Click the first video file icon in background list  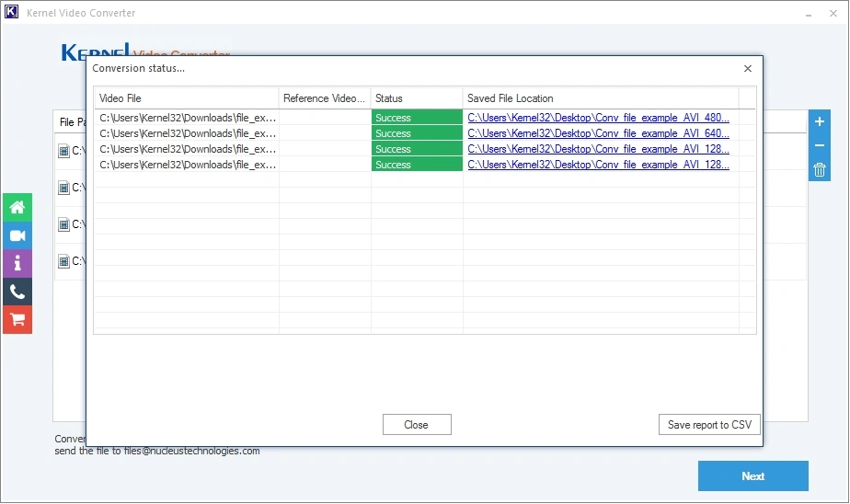(x=64, y=151)
